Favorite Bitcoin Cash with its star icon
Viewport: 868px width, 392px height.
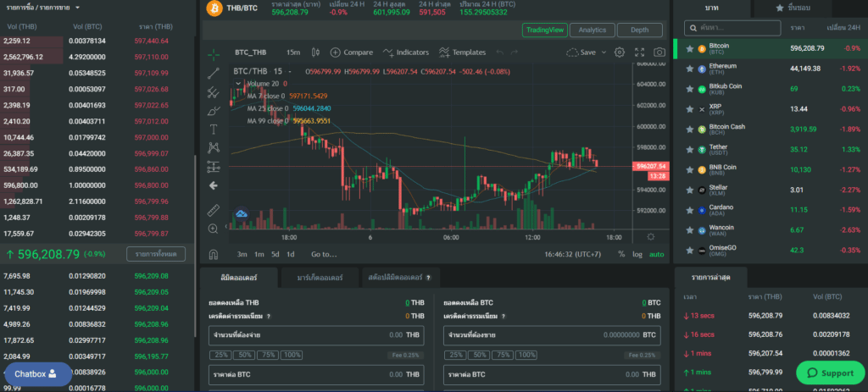click(689, 130)
